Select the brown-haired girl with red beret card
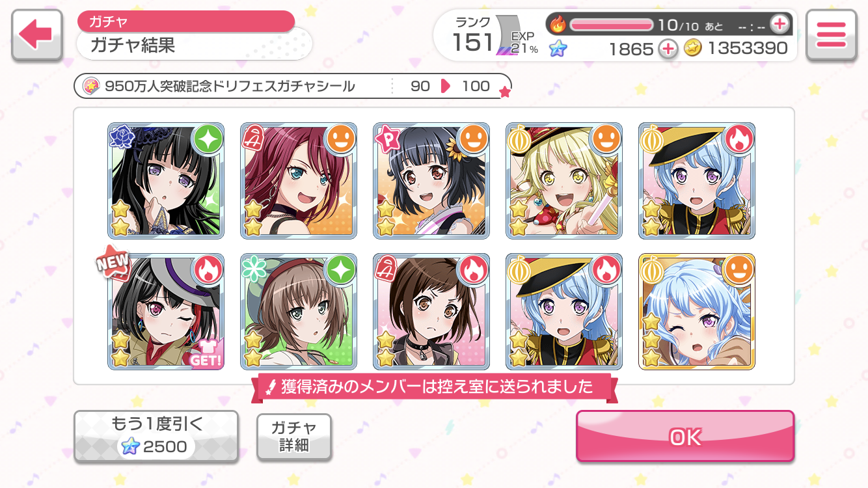The height and width of the screenshot is (488, 868). [299, 312]
